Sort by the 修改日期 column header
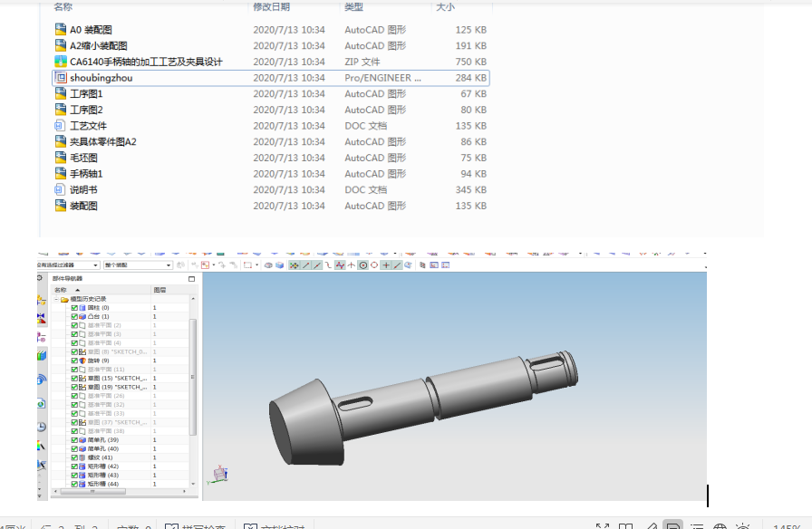The image size is (812, 529). click(x=272, y=6)
